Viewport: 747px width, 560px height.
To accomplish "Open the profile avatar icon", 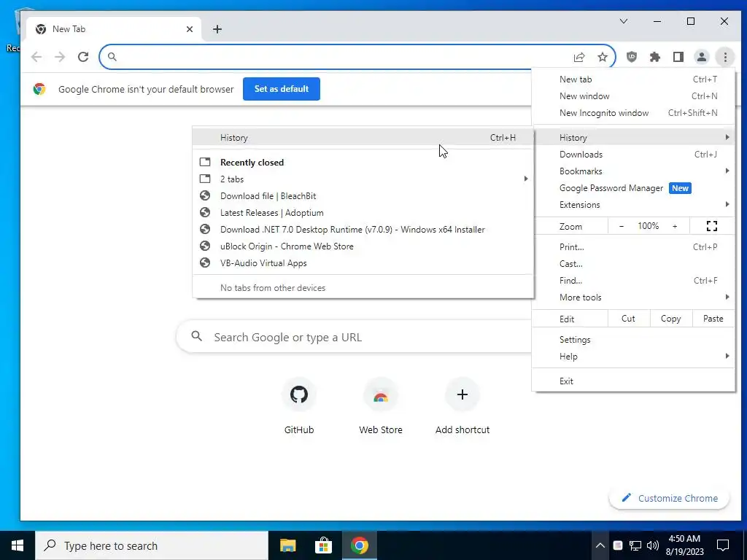I will (x=702, y=57).
